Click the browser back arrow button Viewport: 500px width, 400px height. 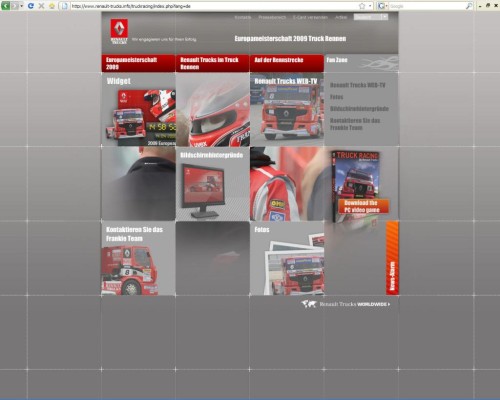click(6, 6)
